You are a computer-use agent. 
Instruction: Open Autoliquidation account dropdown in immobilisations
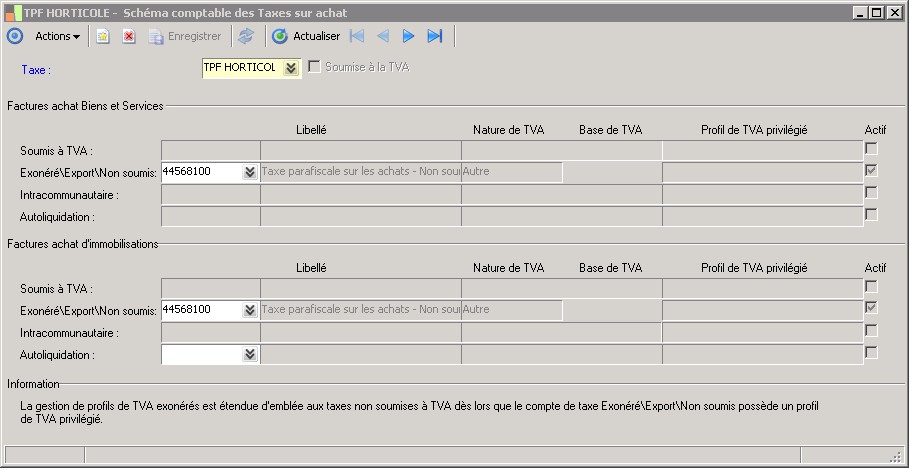(x=250, y=354)
